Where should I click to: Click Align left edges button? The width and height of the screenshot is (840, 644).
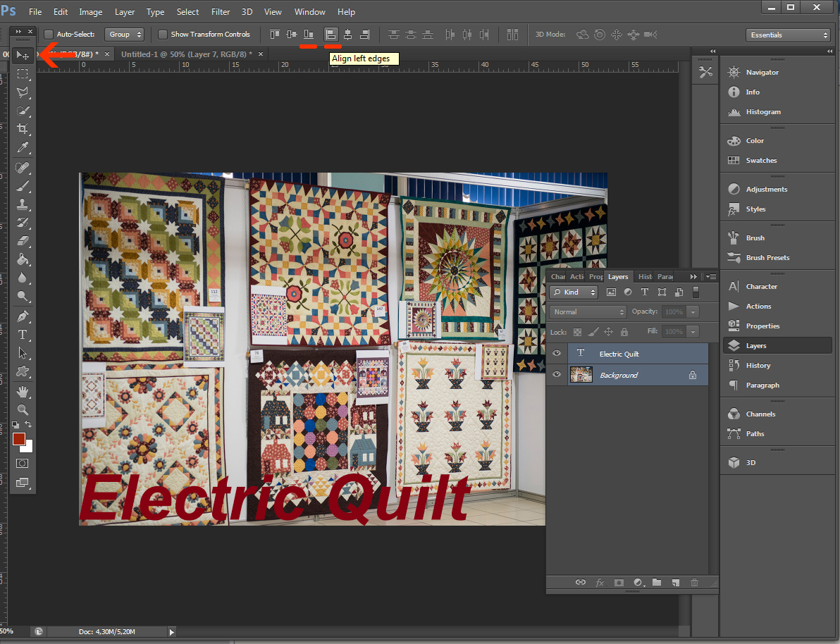[331, 35]
